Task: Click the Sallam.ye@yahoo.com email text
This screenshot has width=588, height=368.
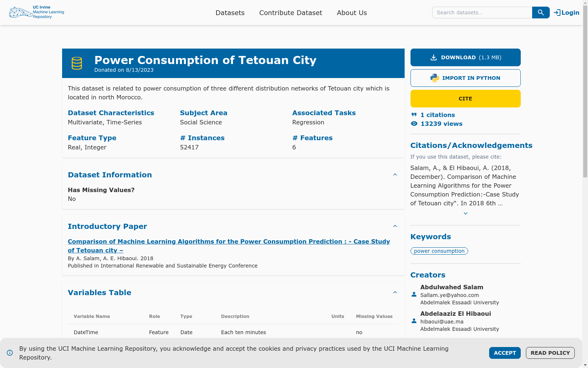Action: 449,295
